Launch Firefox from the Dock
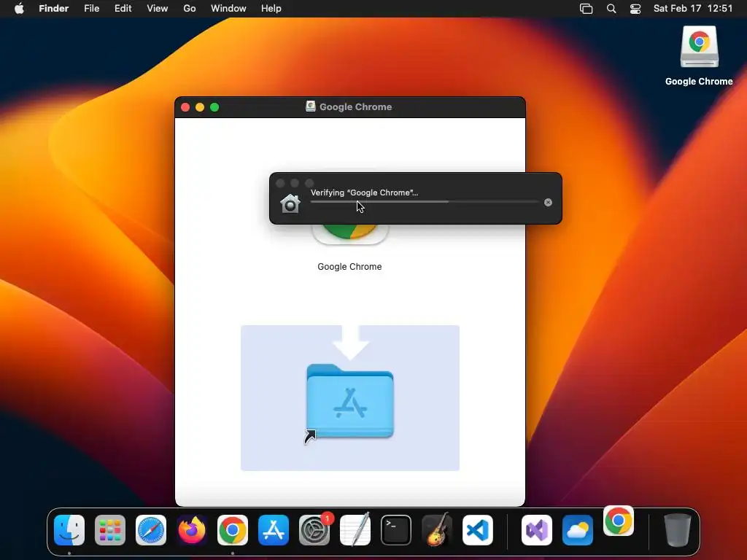Viewport: 747px width, 560px height. tap(192, 530)
